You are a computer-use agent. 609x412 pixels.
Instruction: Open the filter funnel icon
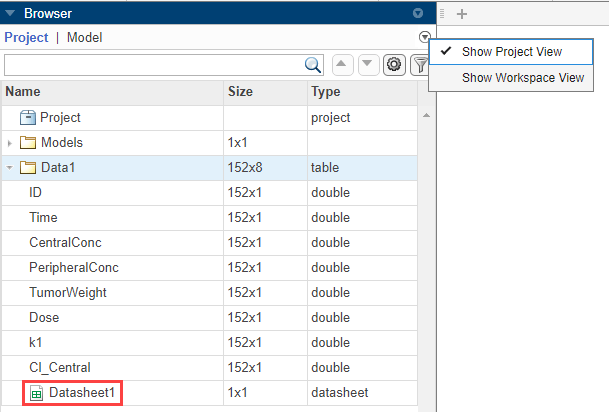(x=420, y=65)
